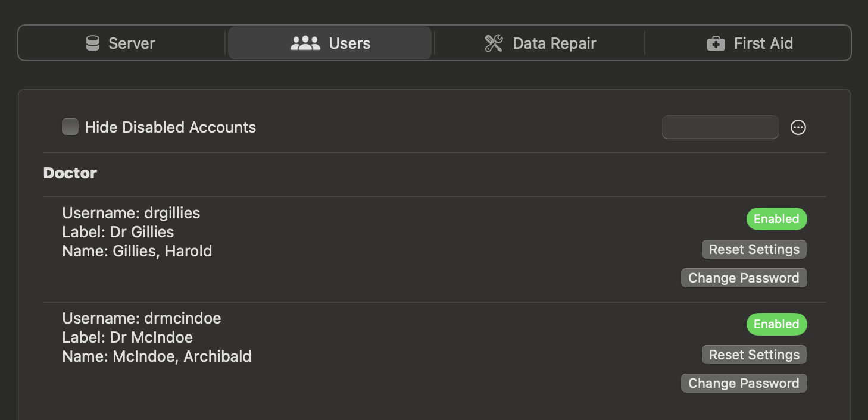Change Password for Dr McIndoe
Viewport: 868px width, 420px height.
coord(744,383)
